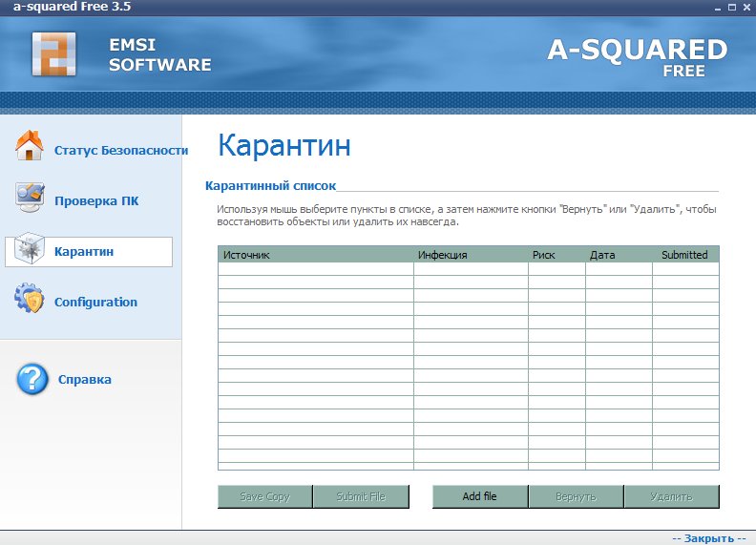
Task: Click the EMSI SOFTWARE banner text
Action: pyautogui.click(x=160, y=54)
